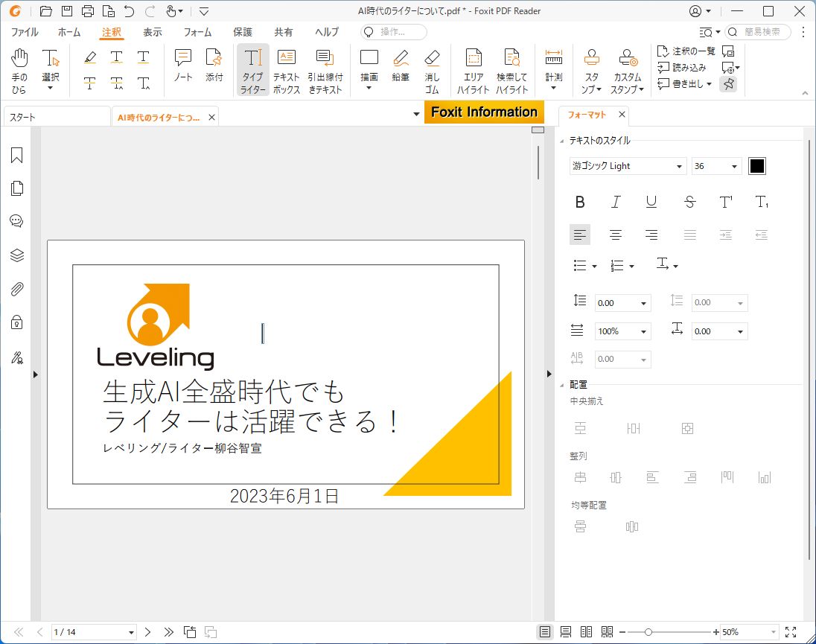Viewport: 816px width, 644px height.
Task: Switch to the 保護 ribbon tab
Action: pos(243,32)
